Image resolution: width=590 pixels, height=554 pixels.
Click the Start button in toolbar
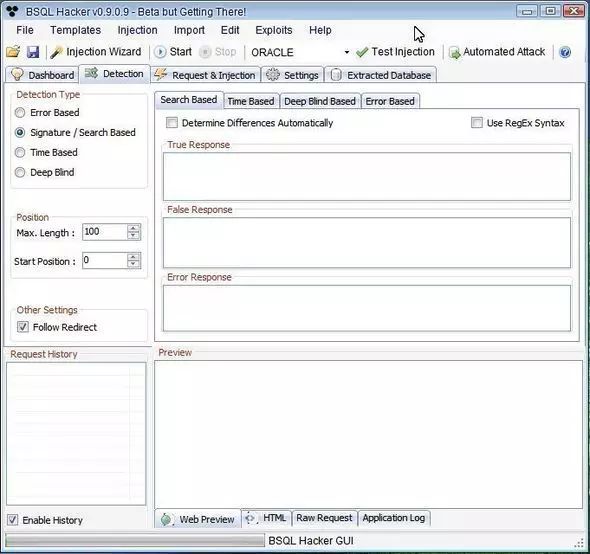[x=173, y=52]
